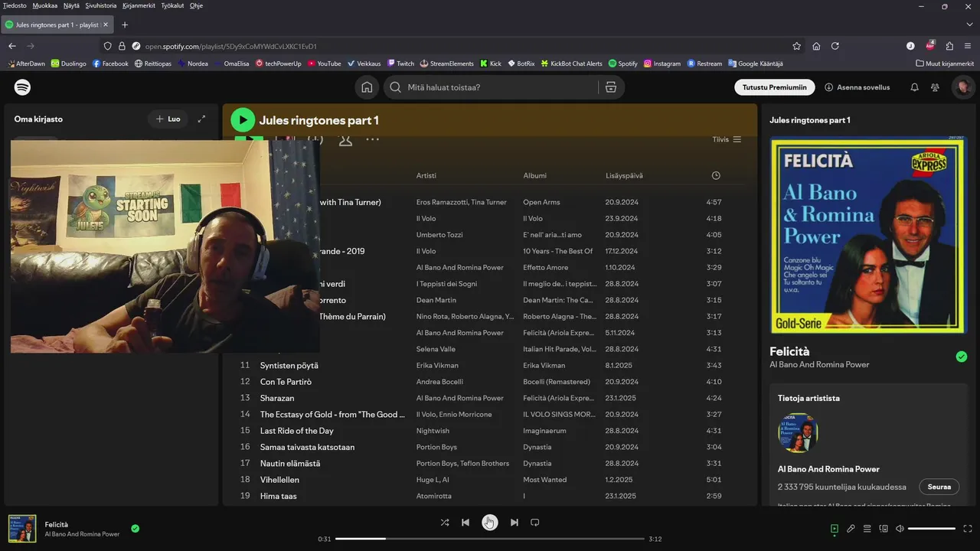Mute volume with speaker icon
The height and width of the screenshot is (551, 980).
[900, 529]
